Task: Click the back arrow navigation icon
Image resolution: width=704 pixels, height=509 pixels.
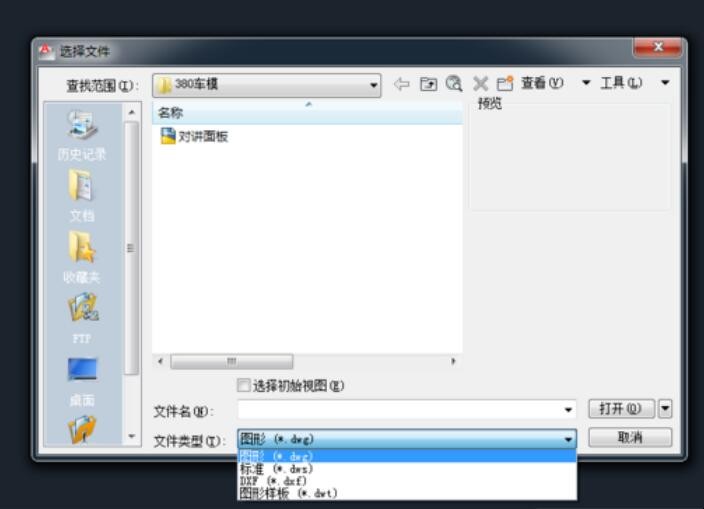Action: click(401, 85)
